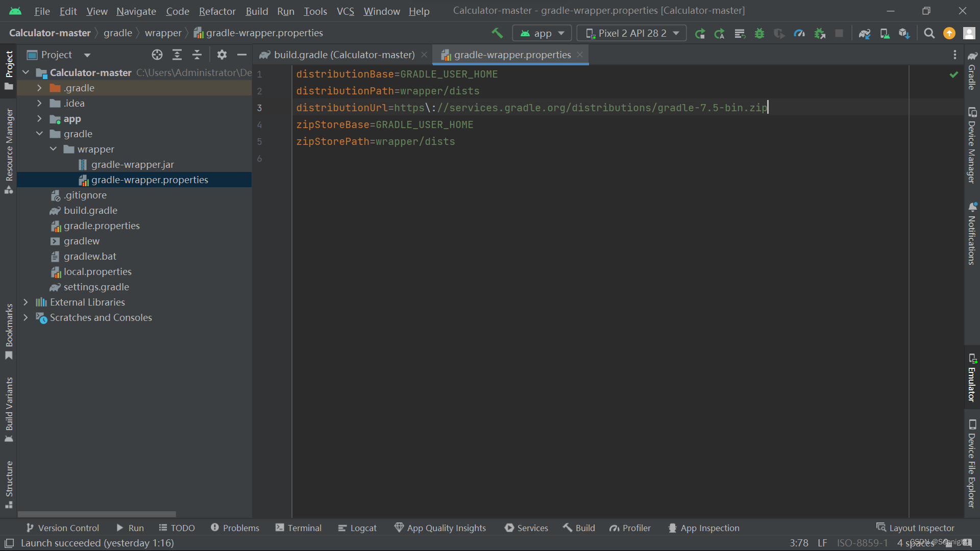Click the Make Project hammer icon

[497, 33]
